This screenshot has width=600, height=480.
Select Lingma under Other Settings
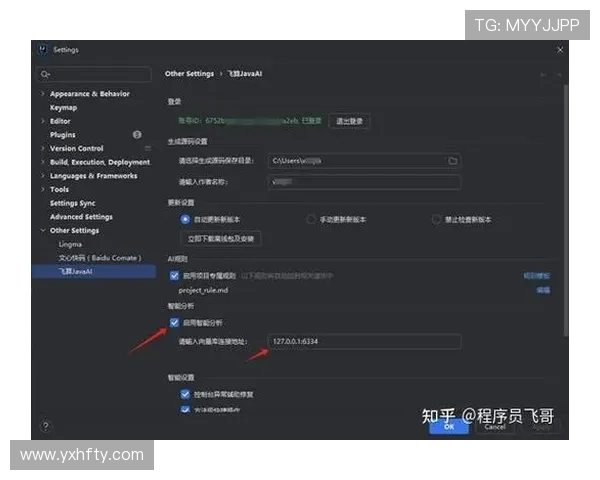pos(70,244)
